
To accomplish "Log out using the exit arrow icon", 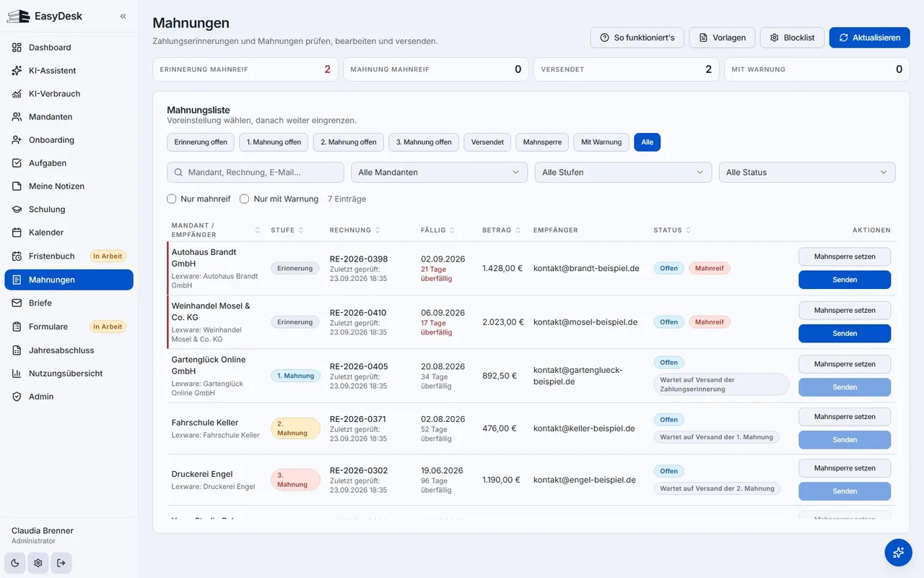I will [x=61, y=563].
